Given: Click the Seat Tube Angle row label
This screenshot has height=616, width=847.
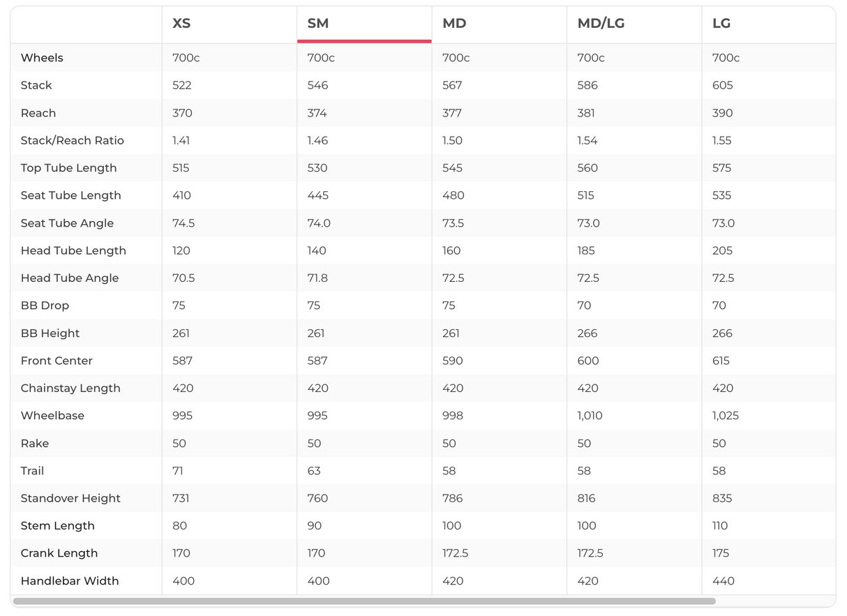Looking at the screenshot, I should (x=67, y=223).
